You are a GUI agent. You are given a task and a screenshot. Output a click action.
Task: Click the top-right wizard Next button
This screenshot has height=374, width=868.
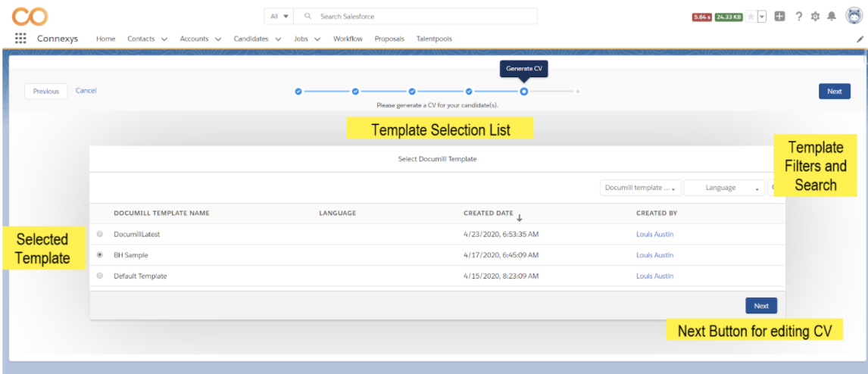(834, 92)
